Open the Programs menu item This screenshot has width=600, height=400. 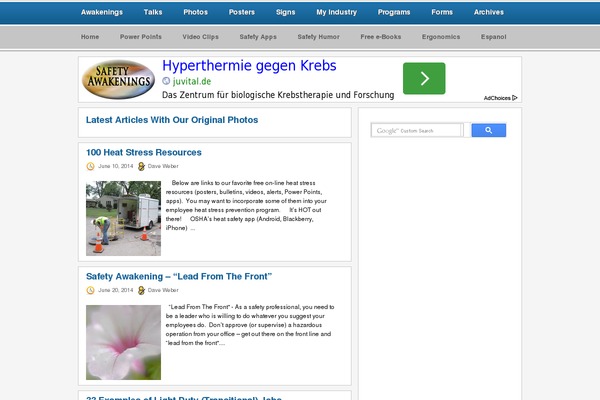[394, 12]
